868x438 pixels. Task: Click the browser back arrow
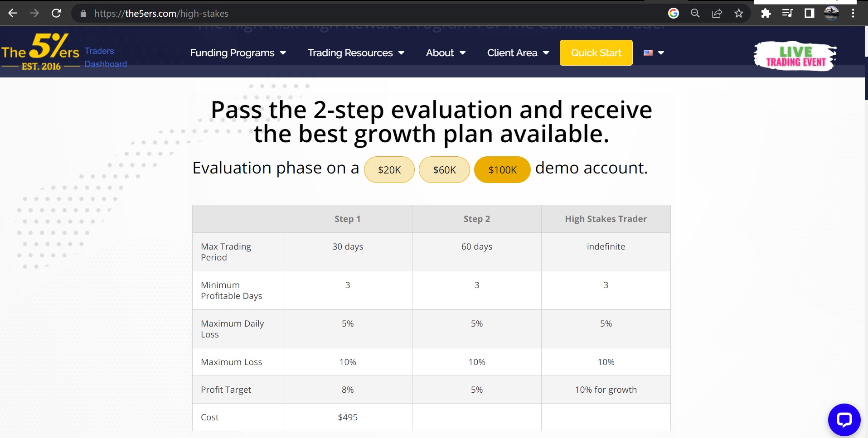click(13, 13)
